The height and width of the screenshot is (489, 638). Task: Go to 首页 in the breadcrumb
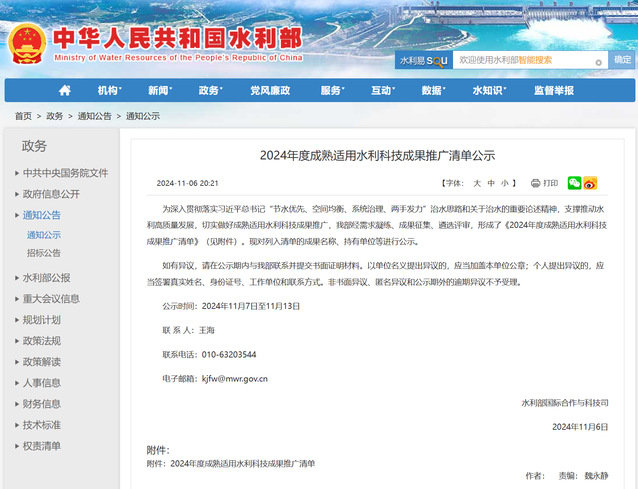coord(22,116)
